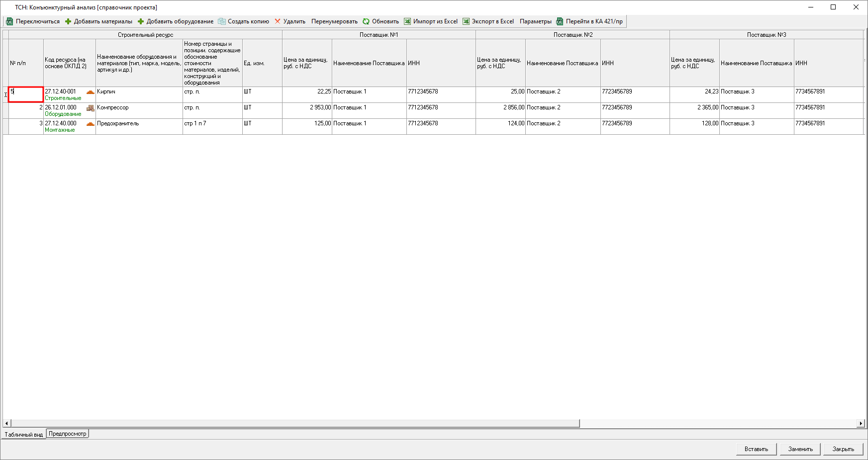Add materials with Добавить материалы
This screenshot has height=460, width=868.
pyautogui.click(x=98, y=21)
